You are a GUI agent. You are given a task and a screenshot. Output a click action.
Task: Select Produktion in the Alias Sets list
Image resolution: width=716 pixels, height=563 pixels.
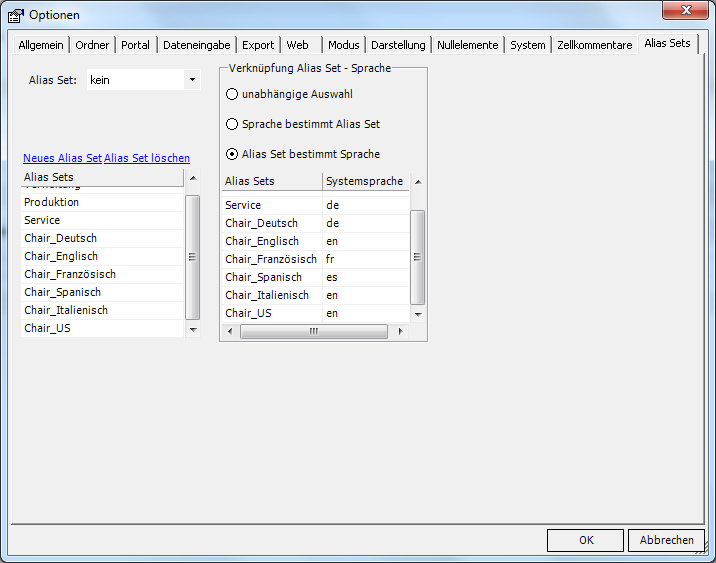52,202
